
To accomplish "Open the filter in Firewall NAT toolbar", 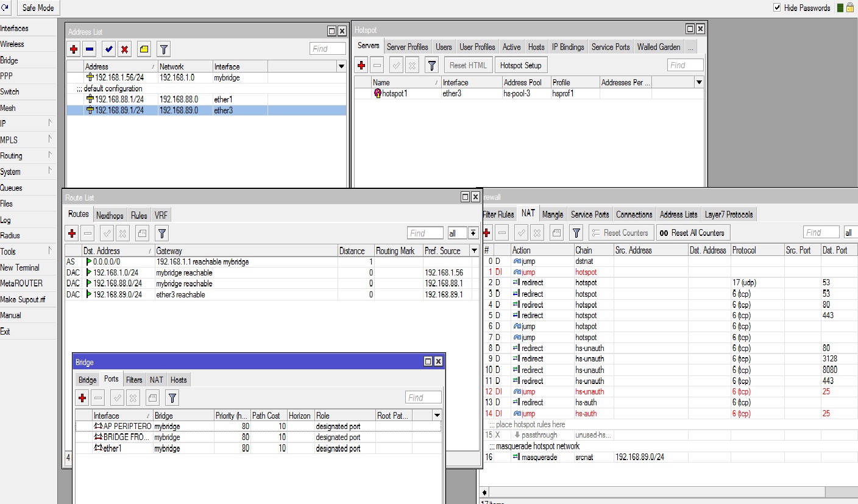I will point(576,232).
